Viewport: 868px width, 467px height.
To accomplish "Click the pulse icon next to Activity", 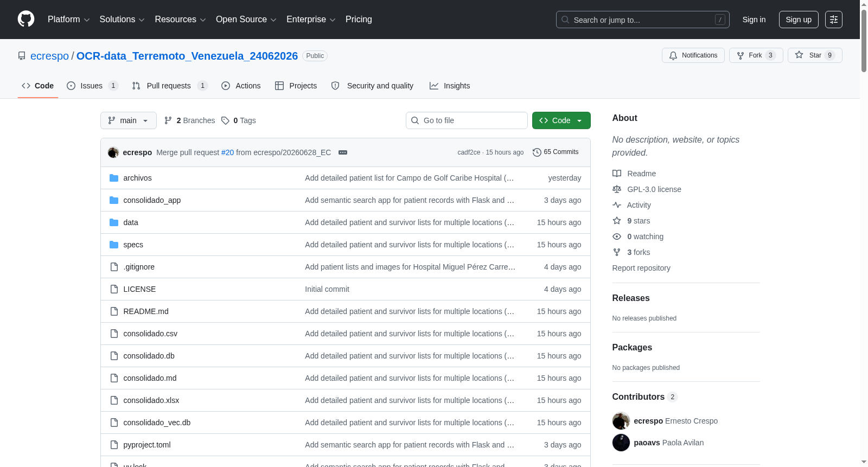I will [617, 205].
